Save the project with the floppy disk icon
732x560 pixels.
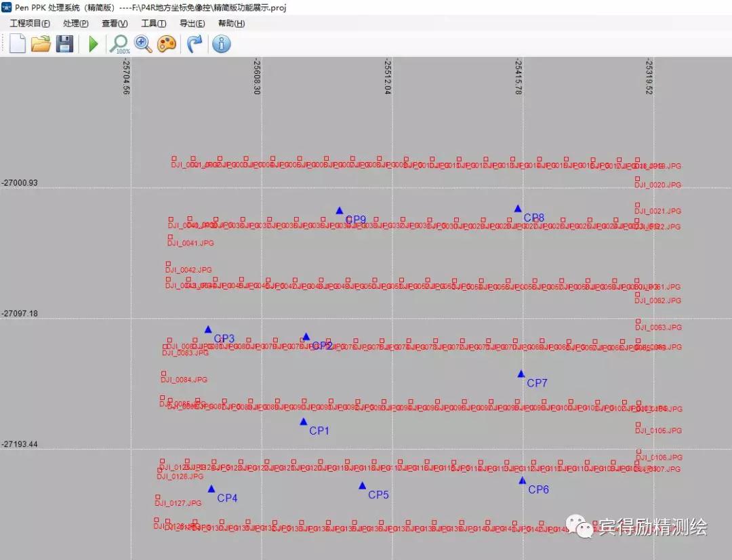tap(64, 44)
